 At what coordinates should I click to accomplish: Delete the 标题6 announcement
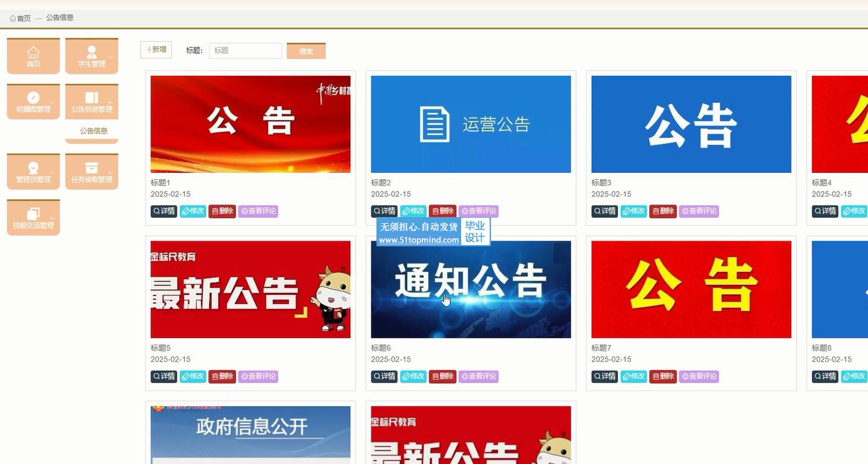(442, 377)
